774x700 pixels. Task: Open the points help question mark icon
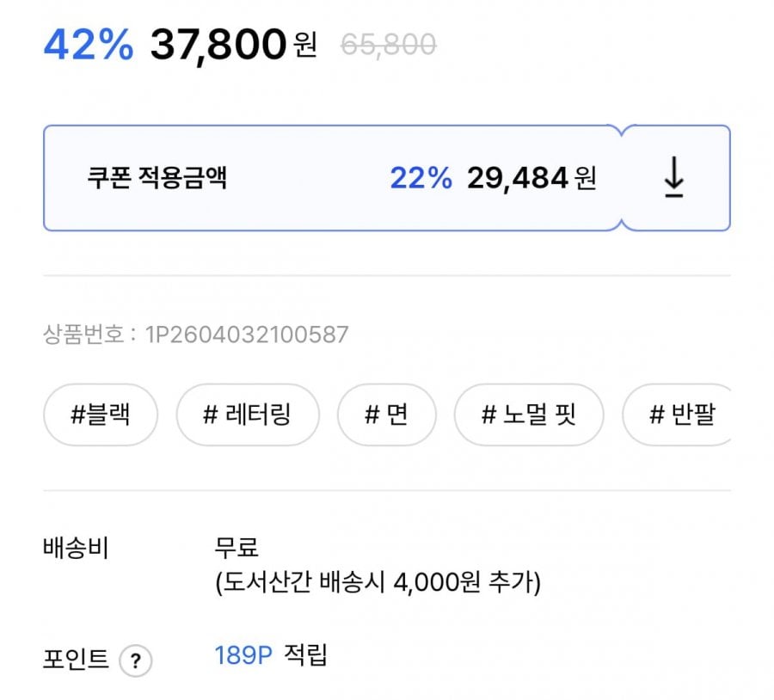click(135, 660)
